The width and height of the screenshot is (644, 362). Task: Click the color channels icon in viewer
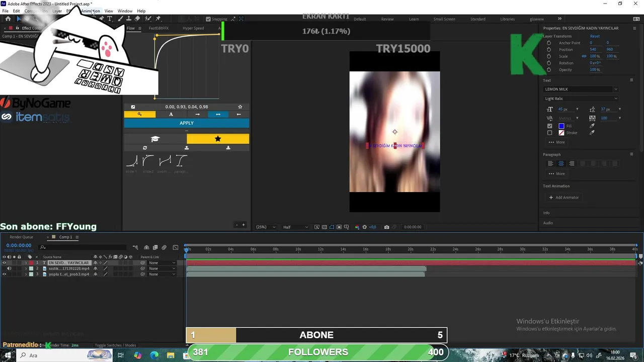point(357,227)
